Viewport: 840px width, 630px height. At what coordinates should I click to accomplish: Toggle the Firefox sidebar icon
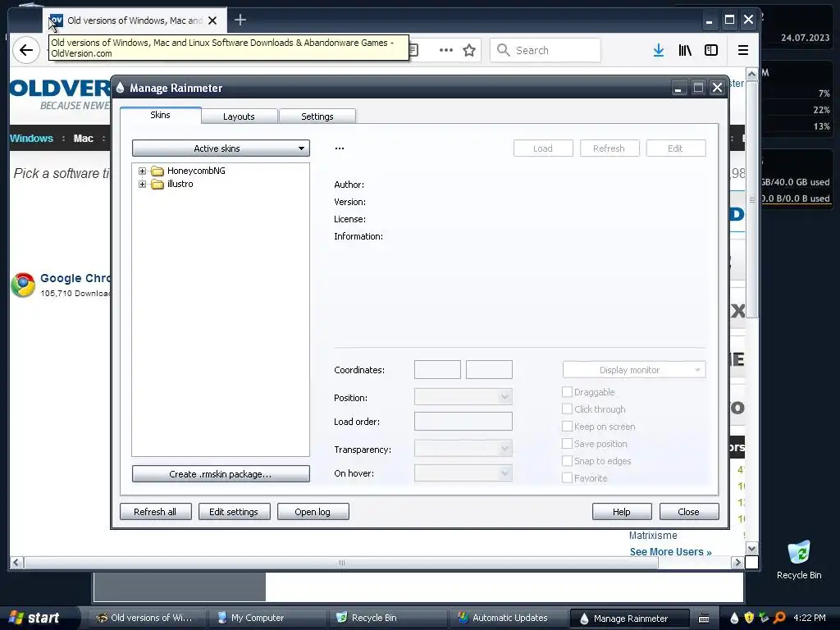(711, 50)
